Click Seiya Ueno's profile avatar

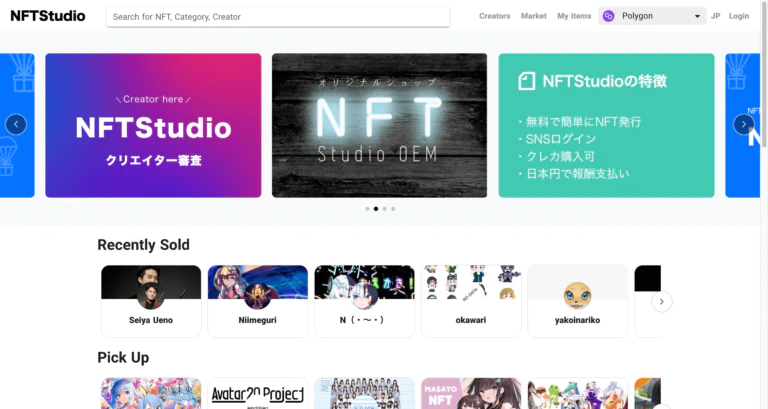[x=151, y=296]
